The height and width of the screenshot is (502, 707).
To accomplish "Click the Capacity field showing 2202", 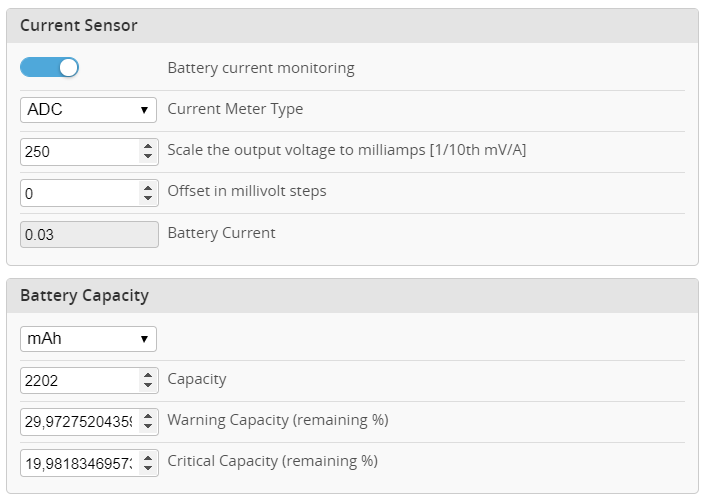I will [79, 380].
